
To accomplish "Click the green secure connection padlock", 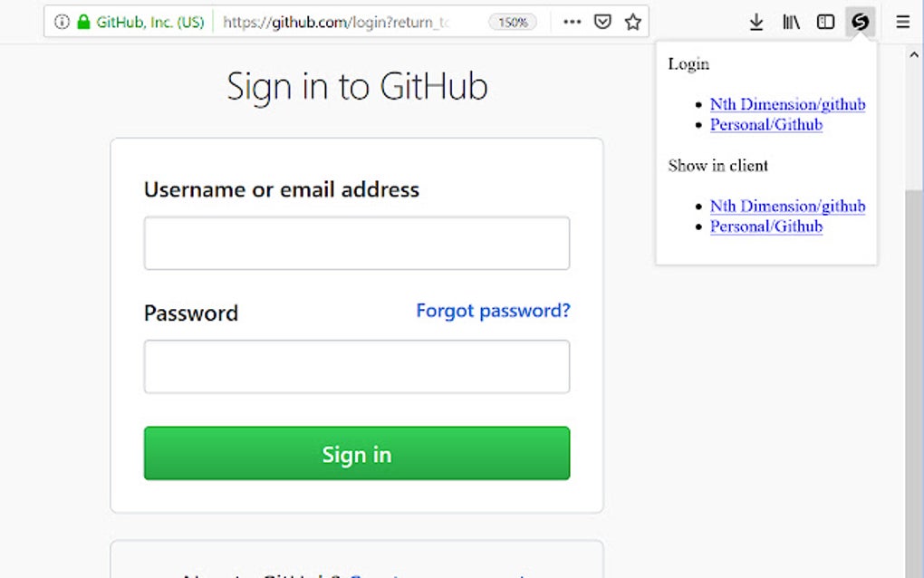I will pos(83,22).
